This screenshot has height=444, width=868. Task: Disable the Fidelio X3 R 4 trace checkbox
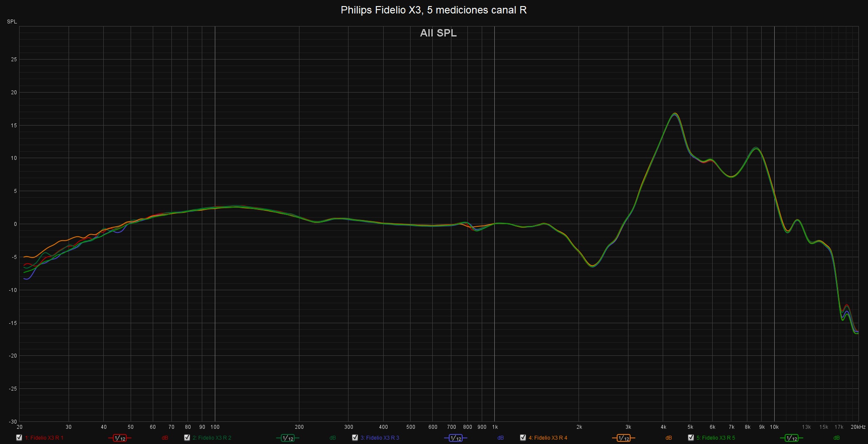(x=523, y=437)
